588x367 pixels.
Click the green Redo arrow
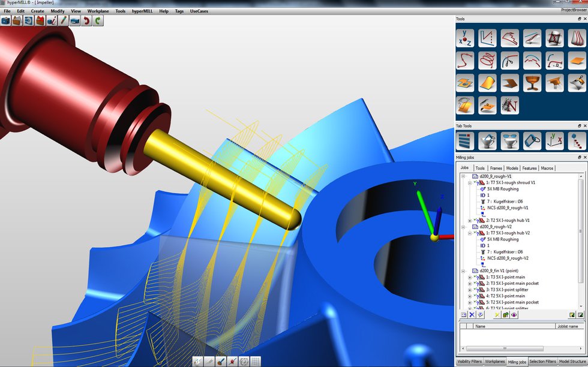96,20
